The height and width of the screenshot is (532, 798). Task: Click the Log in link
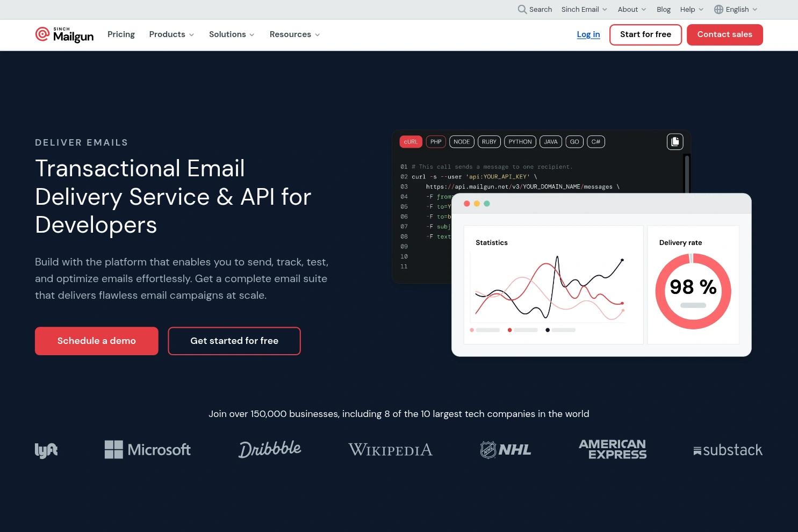tap(588, 34)
